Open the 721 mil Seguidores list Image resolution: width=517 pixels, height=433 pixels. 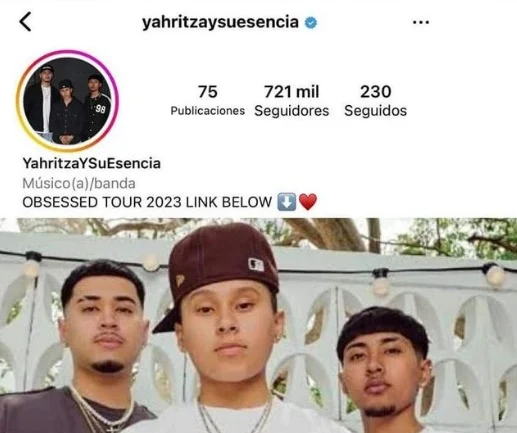click(292, 100)
